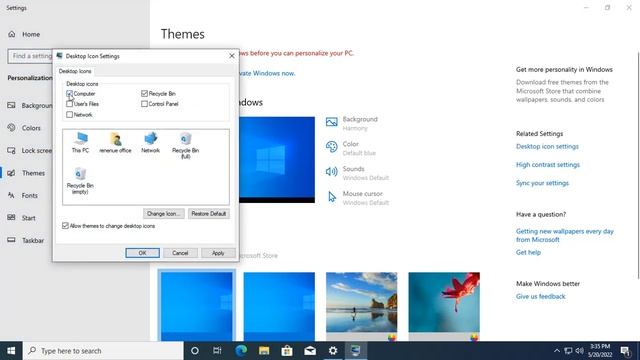Switch to Settings gear on taskbar
Screen dimensions: 640x360
(x=333, y=351)
